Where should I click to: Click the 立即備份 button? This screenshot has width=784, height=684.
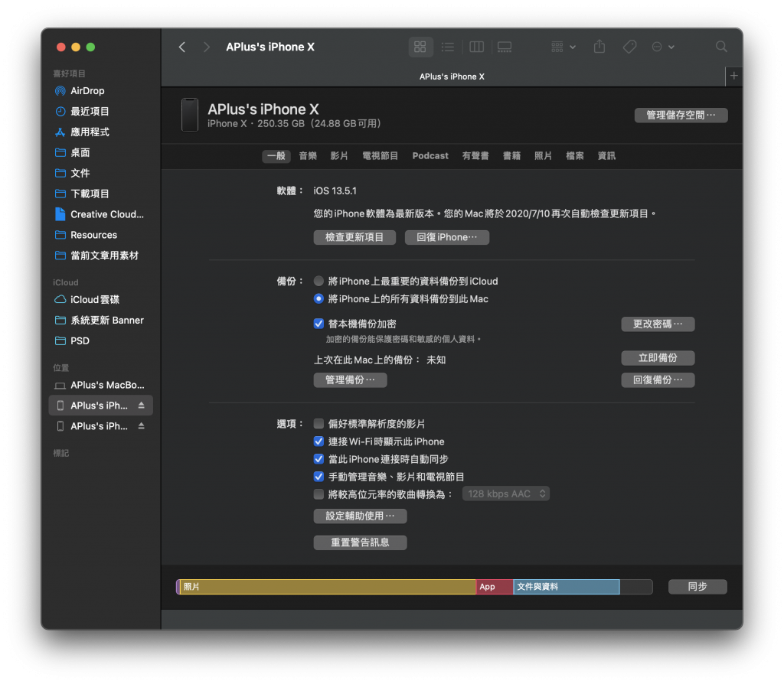coord(658,358)
